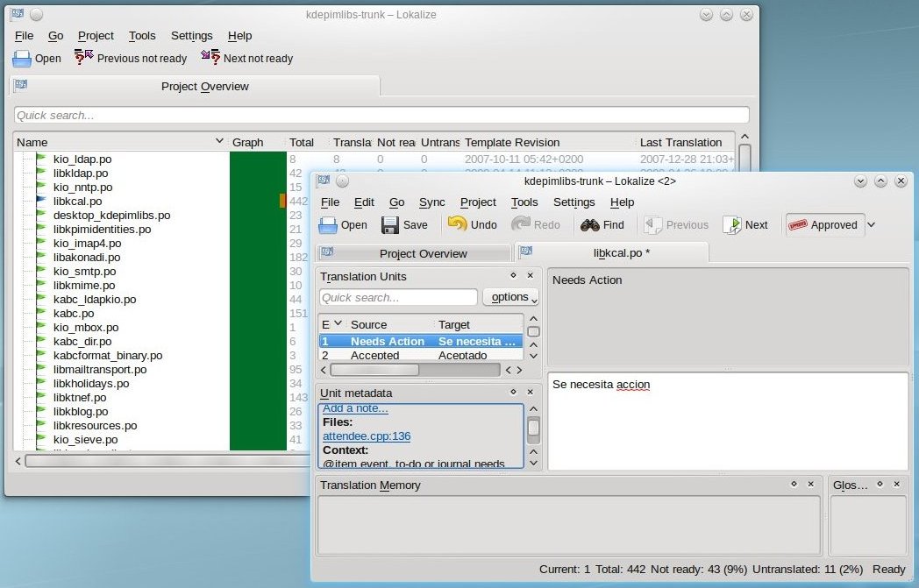Image resolution: width=919 pixels, height=588 pixels.
Task: Float the Translation Memory panel
Action: pyautogui.click(x=794, y=484)
